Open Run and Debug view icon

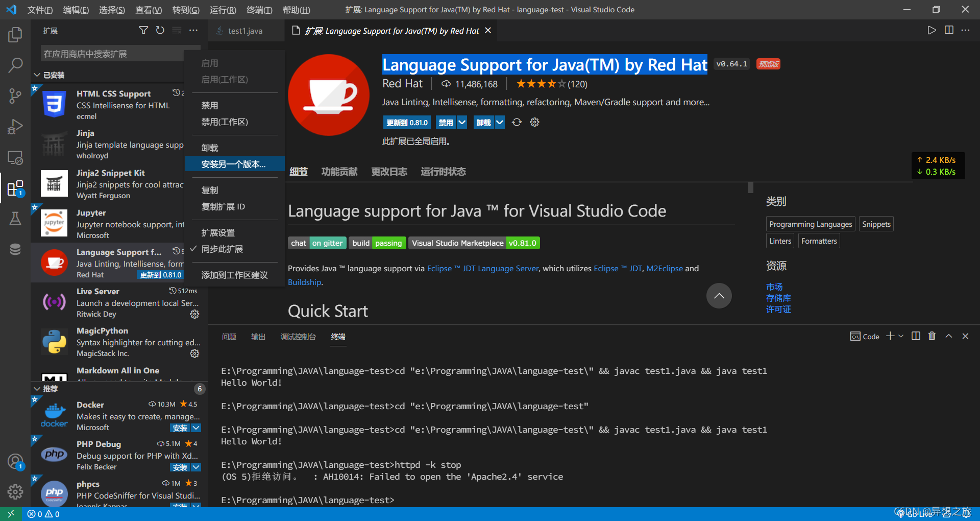click(15, 127)
